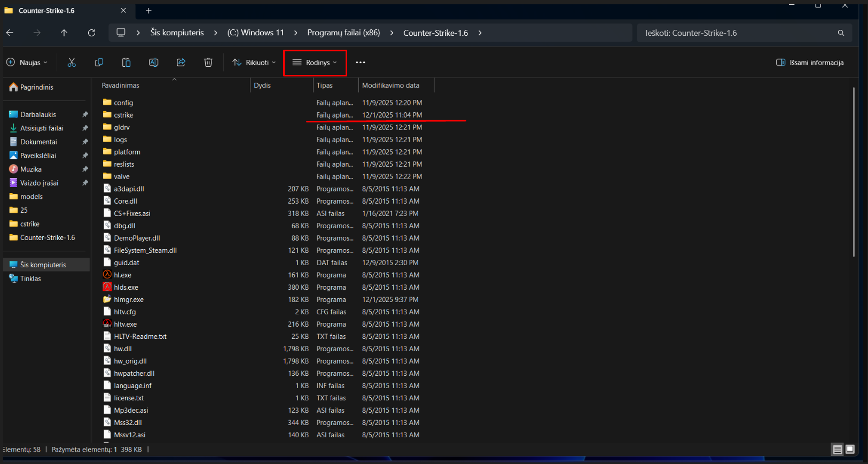Open the Rodinys view dropdown
This screenshot has width=868, height=464.
coord(315,63)
